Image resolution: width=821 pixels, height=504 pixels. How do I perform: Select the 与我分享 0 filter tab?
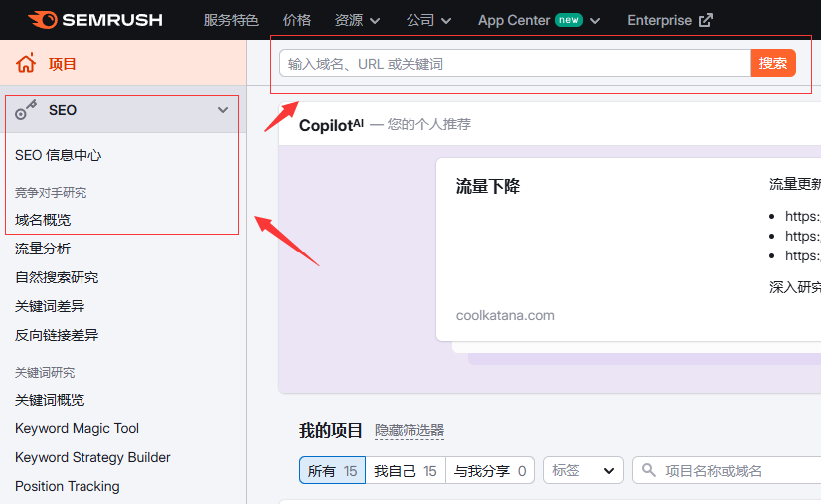pos(490,470)
